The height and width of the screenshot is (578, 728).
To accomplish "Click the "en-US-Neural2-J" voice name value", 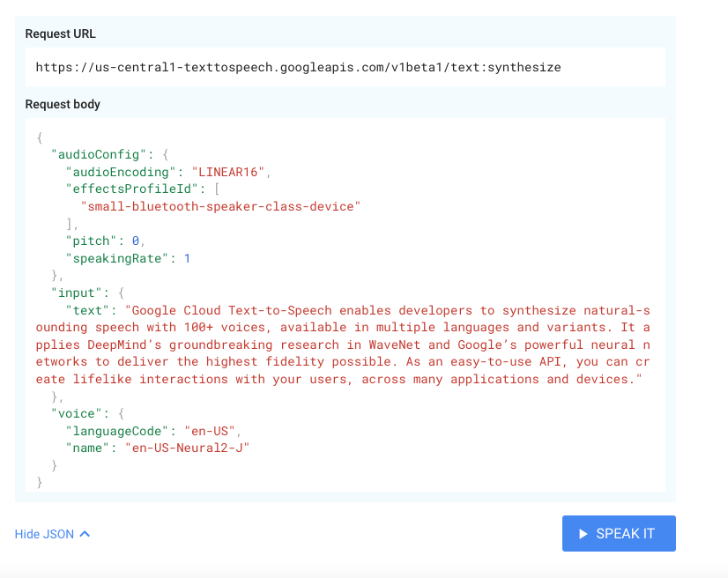I will [187, 448].
